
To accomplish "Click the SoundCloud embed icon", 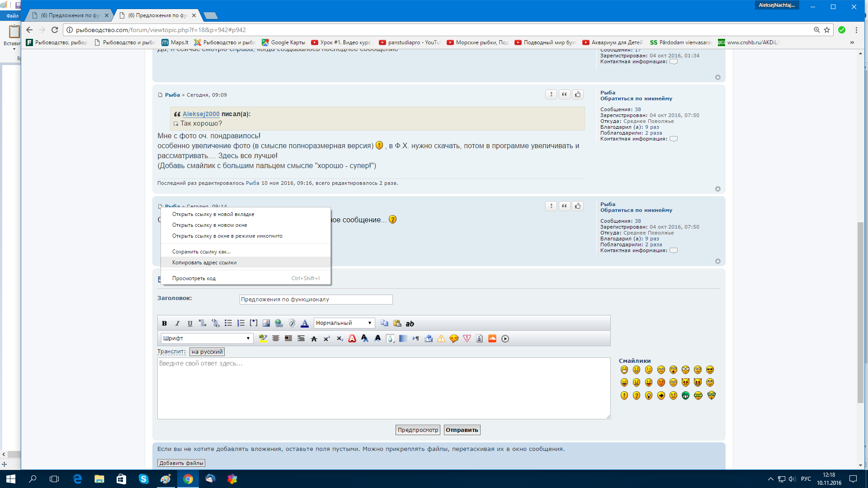I will click(492, 339).
